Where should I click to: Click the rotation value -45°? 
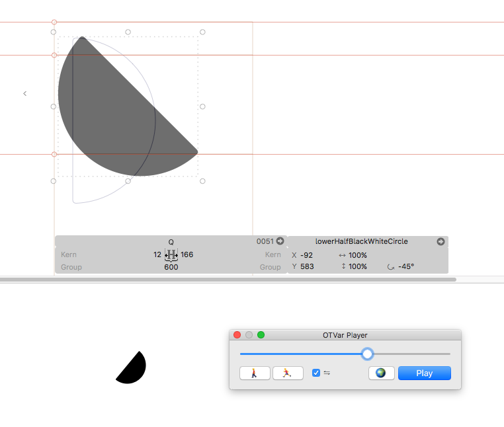(x=406, y=267)
